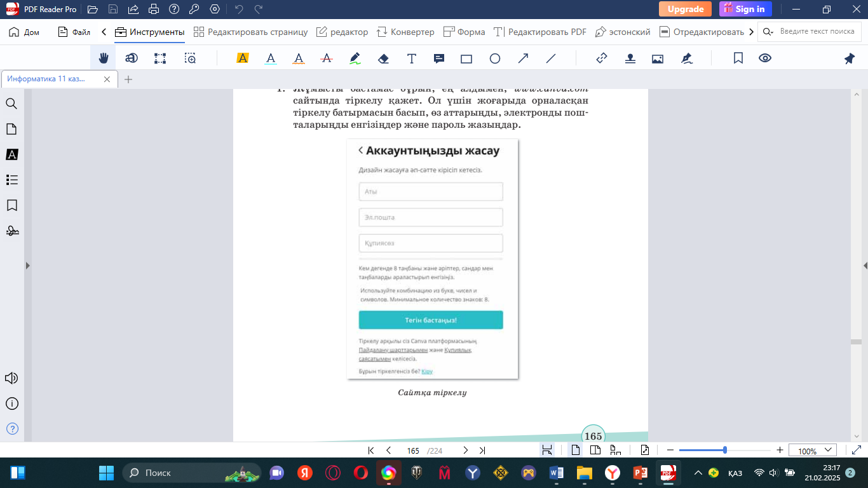Screen dimensions: 868x488
Task: Open the Файл menu
Action: (x=74, y=32)
